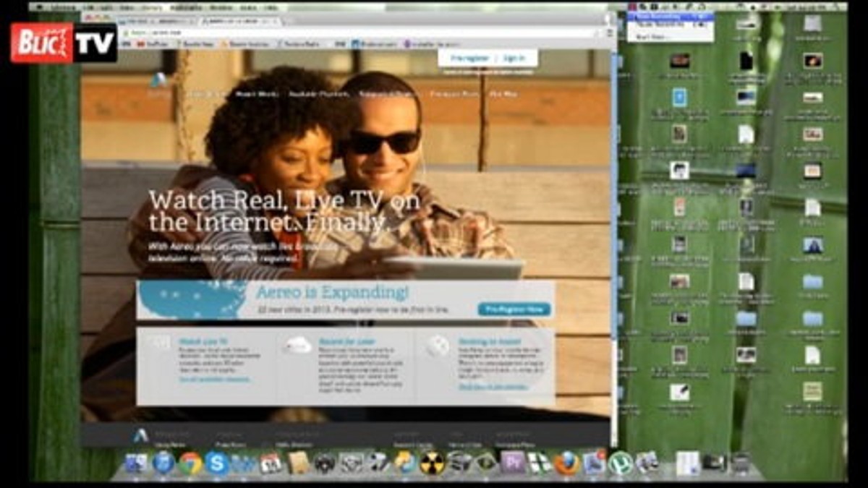Screen dimensions: 868x488
Task: Launch Adobe Premiere Pro from the dock
Action: tap(513, 463)
